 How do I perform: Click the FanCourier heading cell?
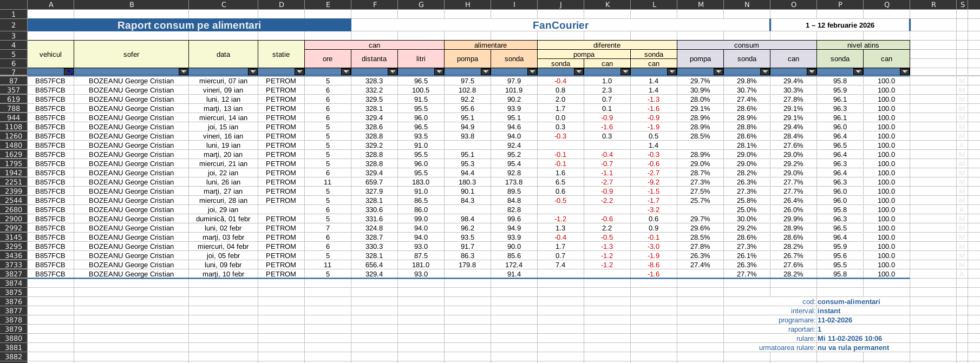click(560, 25)
